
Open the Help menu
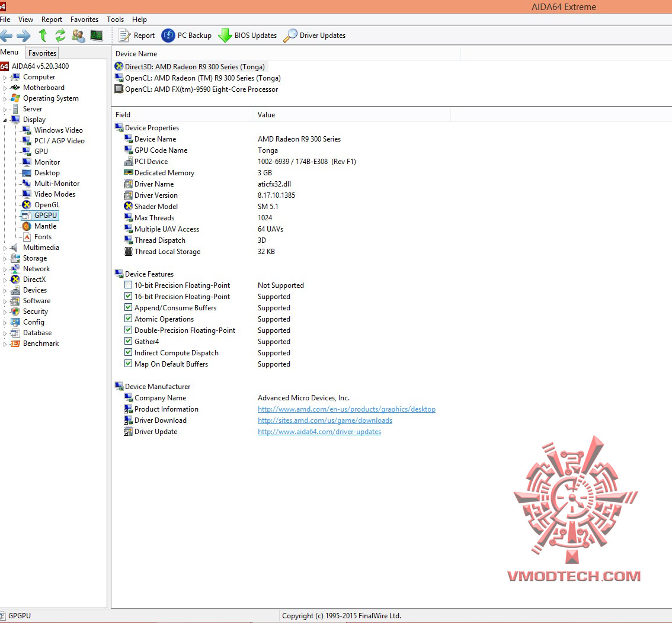coord(139,20)
